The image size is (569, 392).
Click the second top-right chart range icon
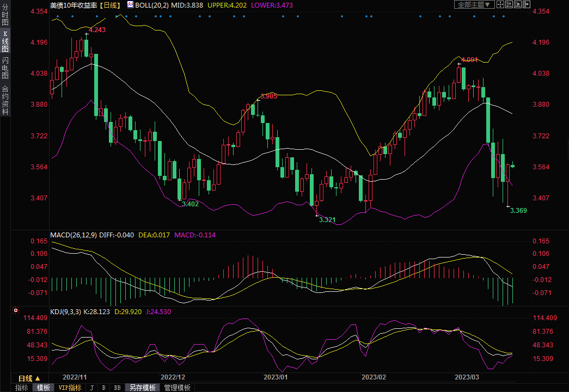coord(509,4)
